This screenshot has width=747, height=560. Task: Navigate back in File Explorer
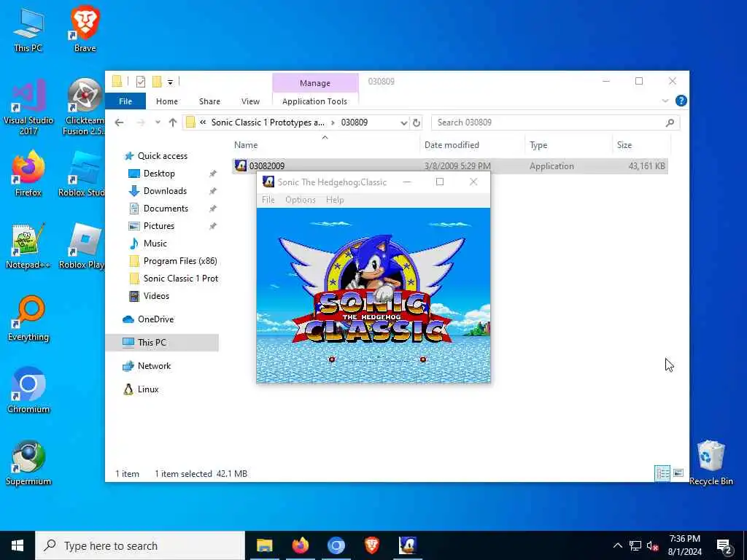pos(119,122)
